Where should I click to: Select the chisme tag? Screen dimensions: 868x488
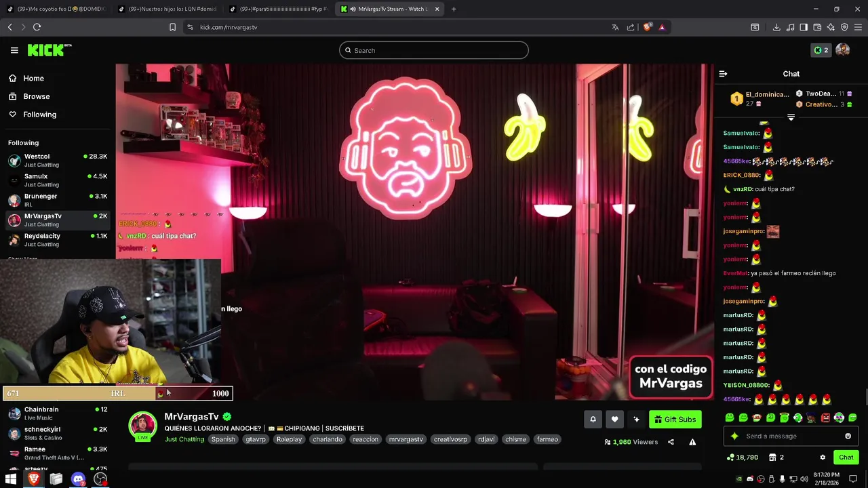point(515,439)
